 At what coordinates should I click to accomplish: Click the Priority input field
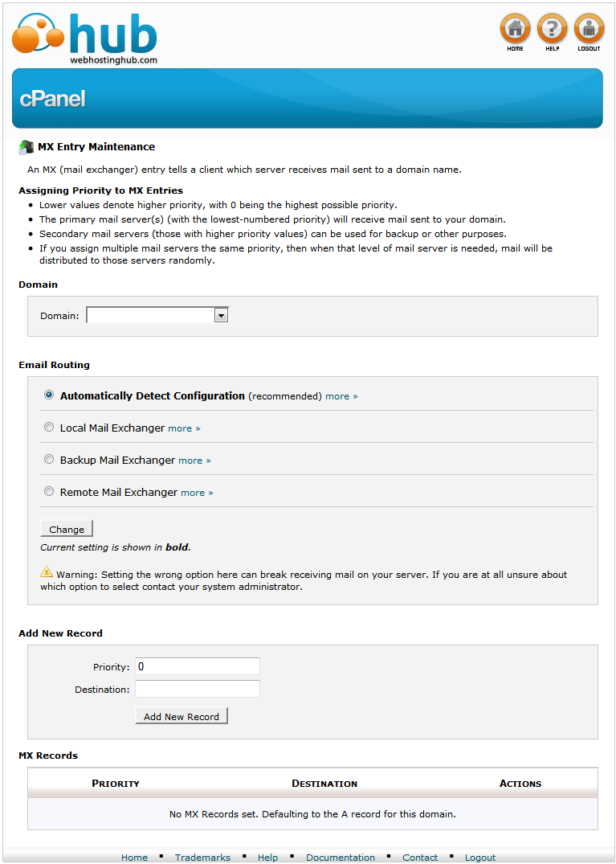(198, 666)
